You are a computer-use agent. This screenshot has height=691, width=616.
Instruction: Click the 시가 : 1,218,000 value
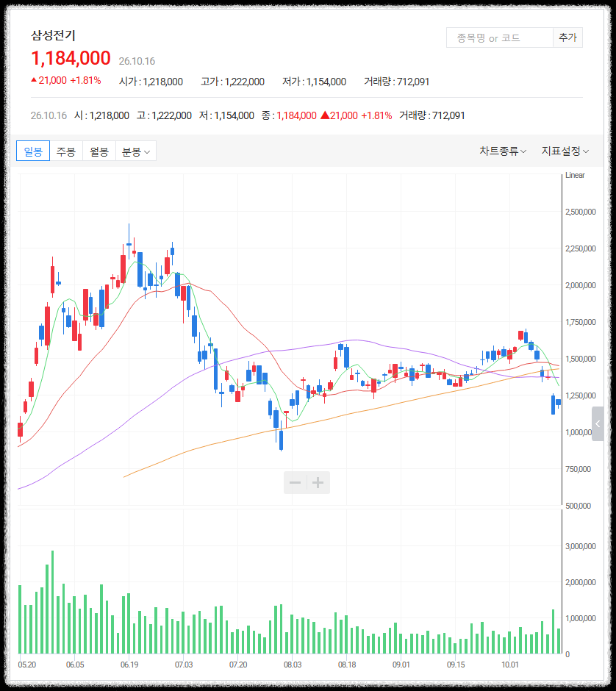151,82
